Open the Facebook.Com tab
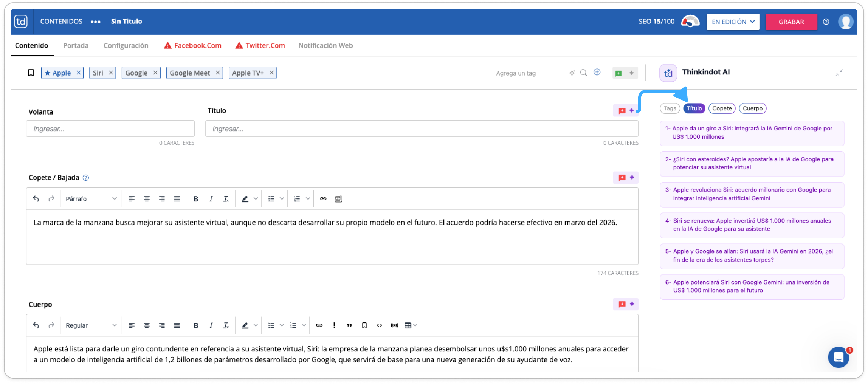 click(x=193, y=46)
